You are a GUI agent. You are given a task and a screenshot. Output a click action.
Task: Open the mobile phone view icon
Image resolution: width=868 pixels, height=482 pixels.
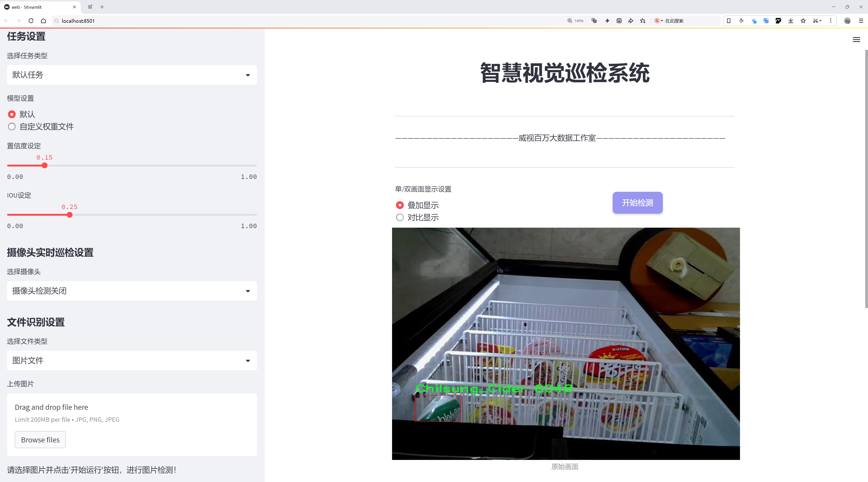[x=729, y=20]
